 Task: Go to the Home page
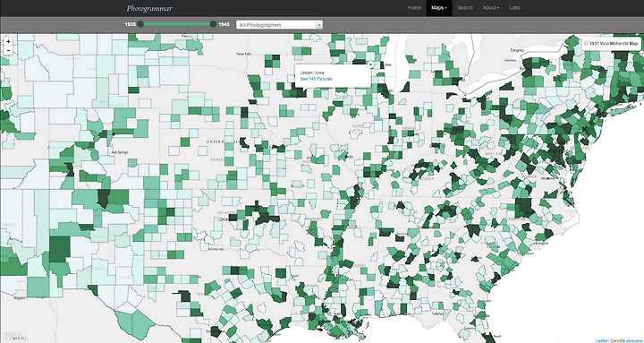click(x=414, y=8)
